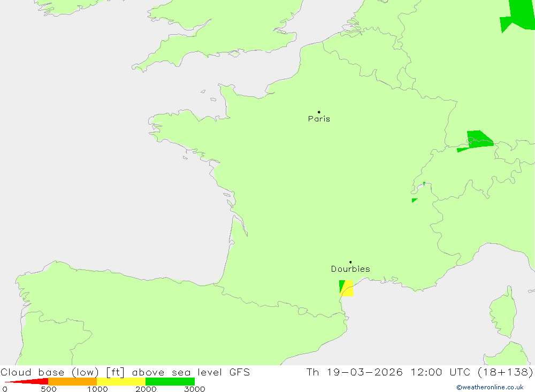Click the Paris location dot marker
The image size is (535, 392).
[319, 112]
